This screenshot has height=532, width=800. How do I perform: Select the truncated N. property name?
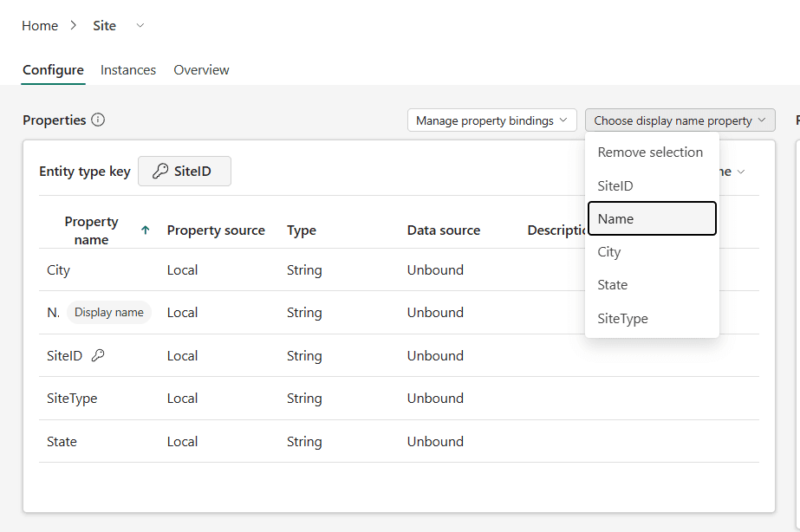click(x=54, y=312)
